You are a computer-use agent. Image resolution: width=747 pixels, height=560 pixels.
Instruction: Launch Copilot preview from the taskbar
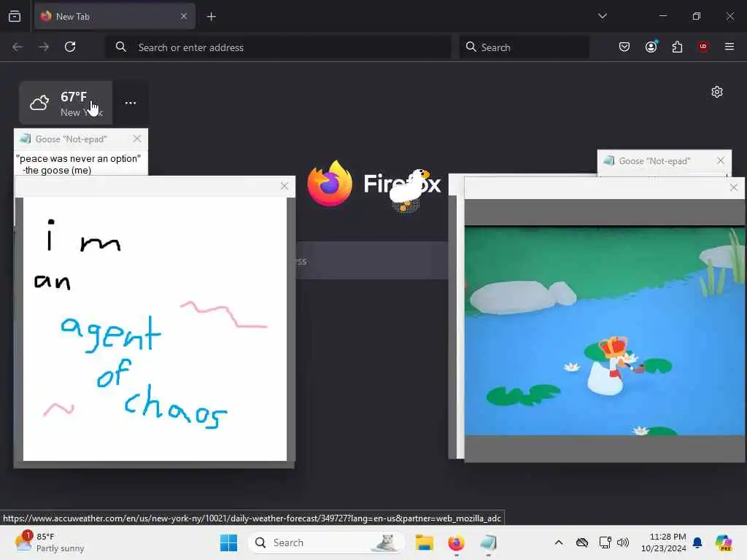coord(723,542)
